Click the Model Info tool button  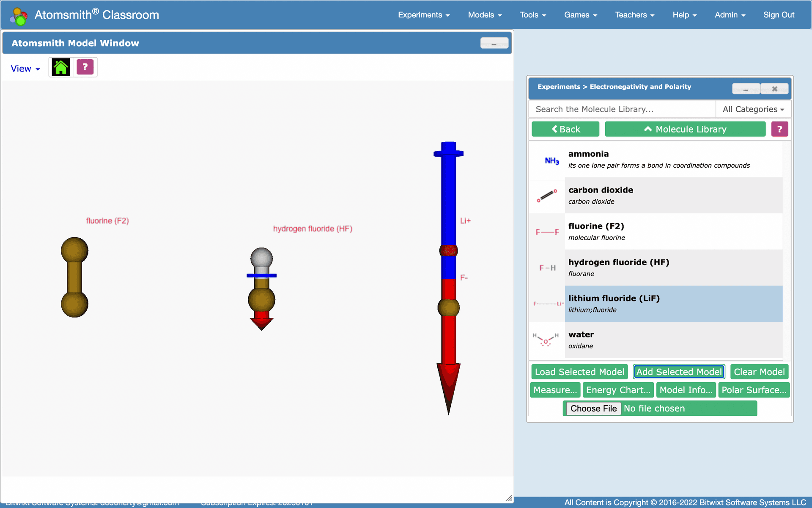(686, 390)
